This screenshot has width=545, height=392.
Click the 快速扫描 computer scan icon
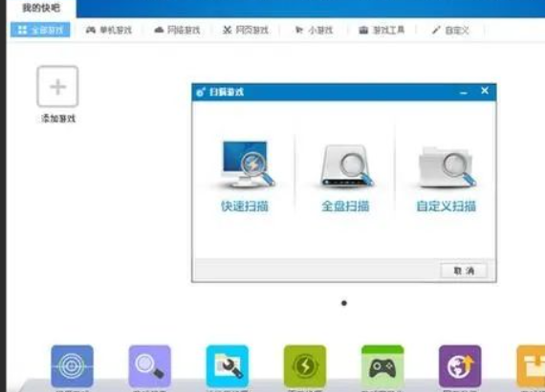[248, 164]
